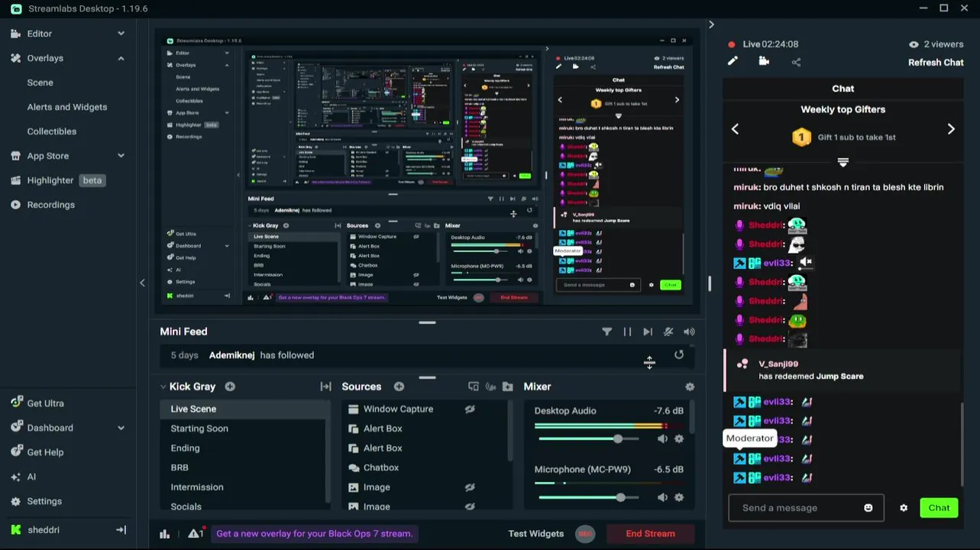980x550 pixels.
Task: Collapse the Weekly top Gifters banner arrow
Action: point(843,162)
